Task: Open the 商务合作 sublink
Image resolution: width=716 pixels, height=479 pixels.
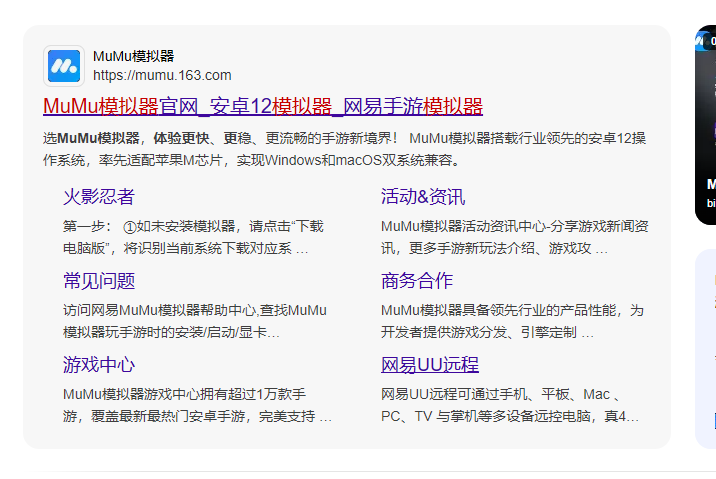Action: [x=416, y=280]
